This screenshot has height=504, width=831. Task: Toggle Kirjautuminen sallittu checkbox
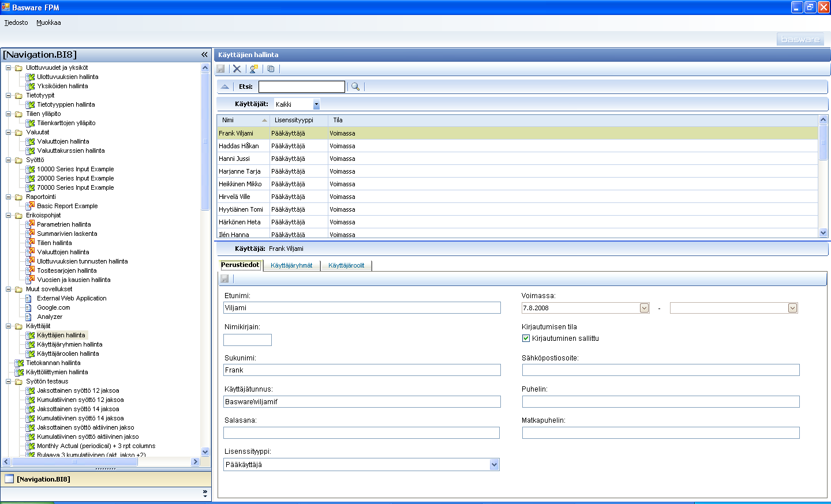point(526,338)
